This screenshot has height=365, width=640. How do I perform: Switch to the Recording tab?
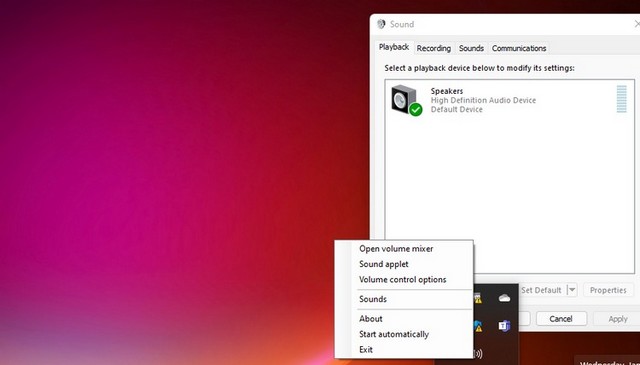[x=433, y=48]
